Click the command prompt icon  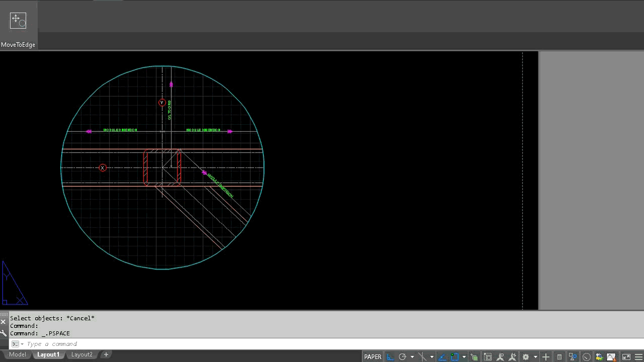pos(15,344)
